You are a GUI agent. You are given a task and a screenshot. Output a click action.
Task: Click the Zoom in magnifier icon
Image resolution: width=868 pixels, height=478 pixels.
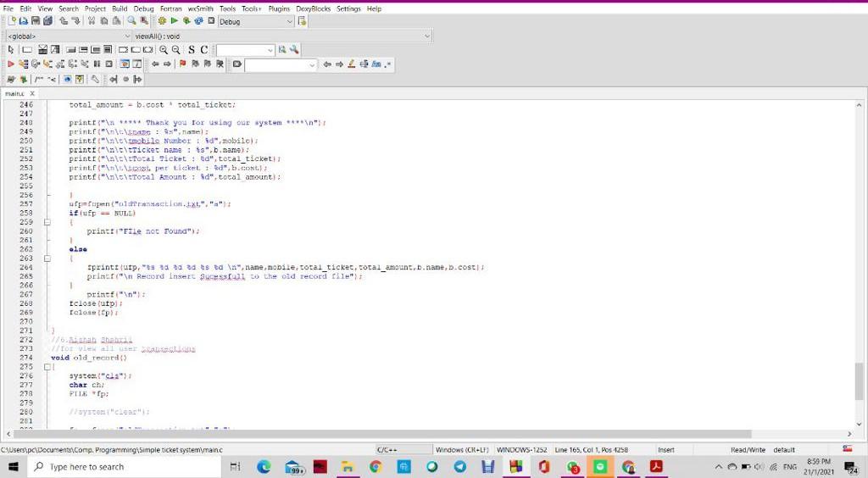(164, 50)
